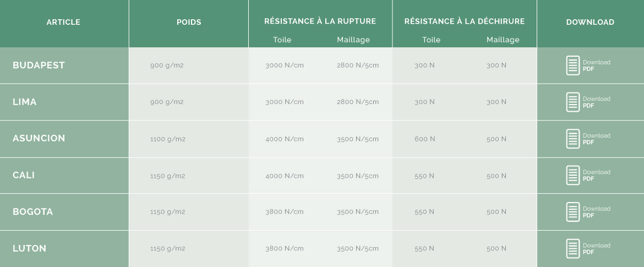
Task: Click the PDF document icon for BOGOTA
Action: click(x=573, y=212)
